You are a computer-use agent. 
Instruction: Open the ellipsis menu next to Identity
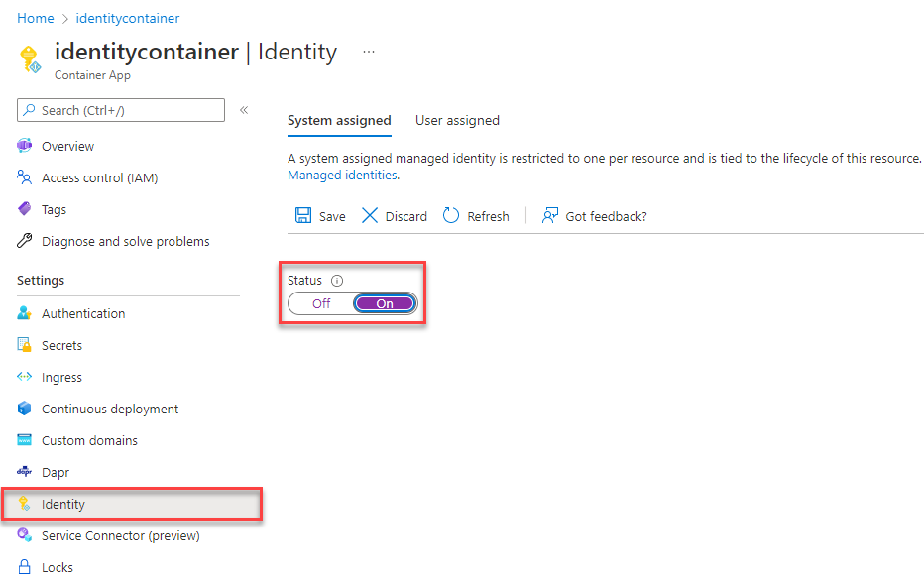tap(368, 50)
